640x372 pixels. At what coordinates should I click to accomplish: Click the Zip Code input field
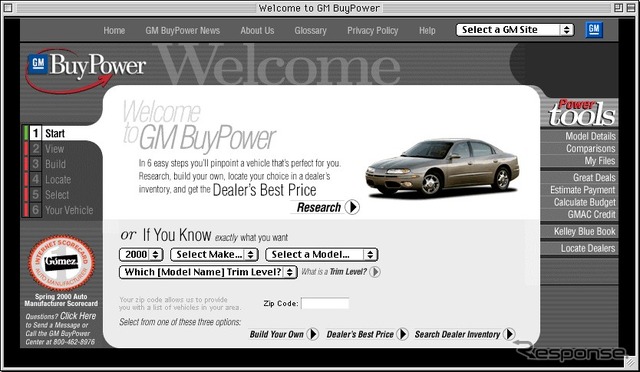pyautogui.click(x=325, y=303)
